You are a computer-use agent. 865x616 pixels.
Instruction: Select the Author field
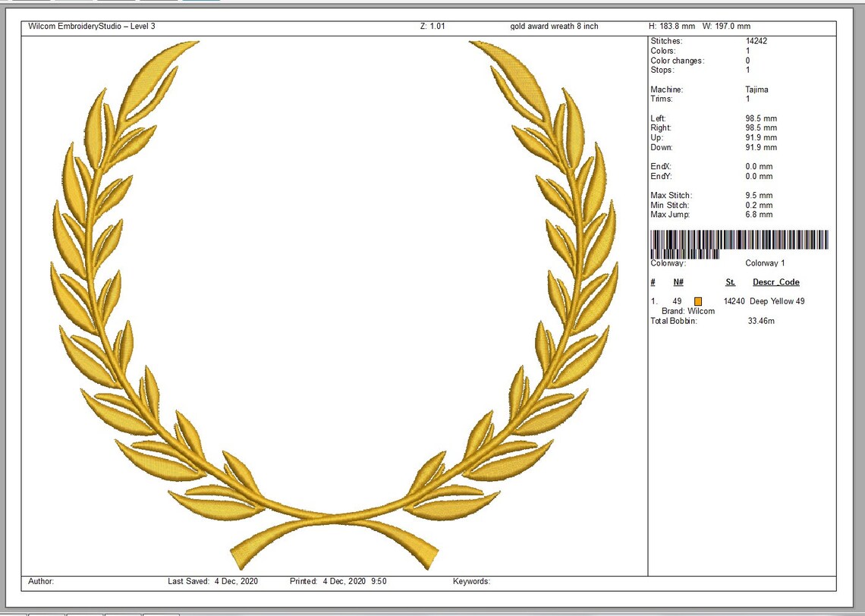[41, 581]
